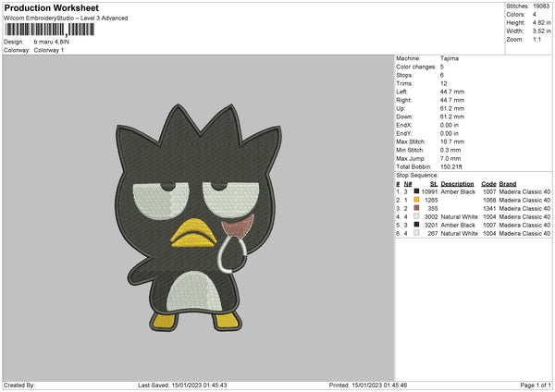The width and height of the screenshot is (555, 392).
Task: Click stitch count '3002' in row 4
Action: [x=431, y=217]
